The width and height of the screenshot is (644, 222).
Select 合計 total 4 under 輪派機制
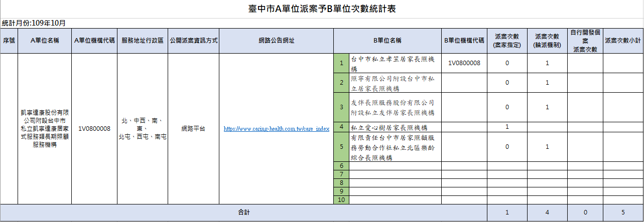tap(547, 212)
